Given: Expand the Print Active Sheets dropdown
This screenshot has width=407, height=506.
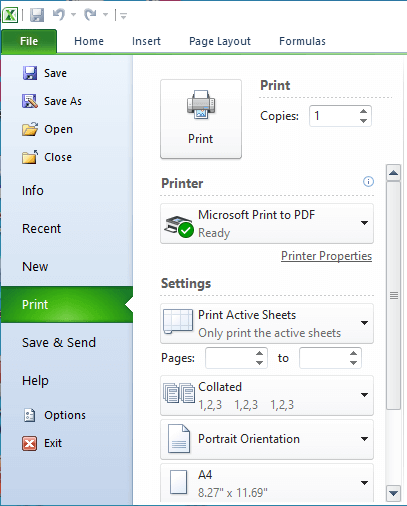Looking at the screenshot, I should coord(267,323).
